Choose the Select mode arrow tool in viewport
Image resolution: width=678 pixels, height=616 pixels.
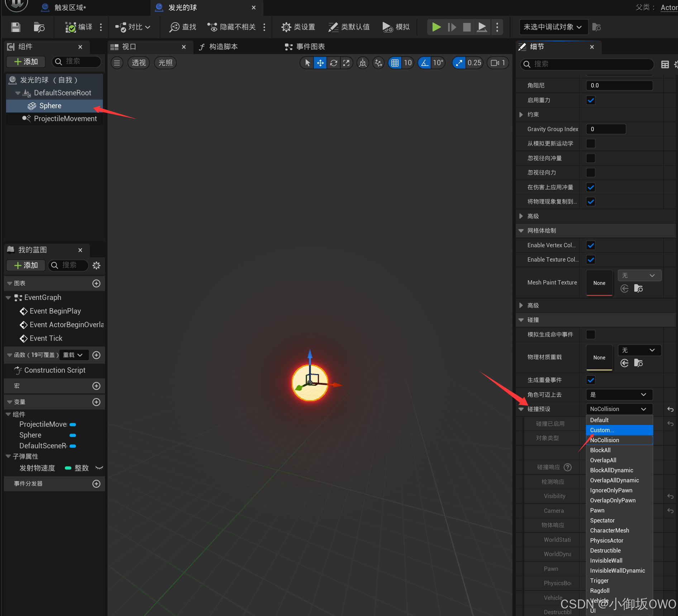[307, 63]
